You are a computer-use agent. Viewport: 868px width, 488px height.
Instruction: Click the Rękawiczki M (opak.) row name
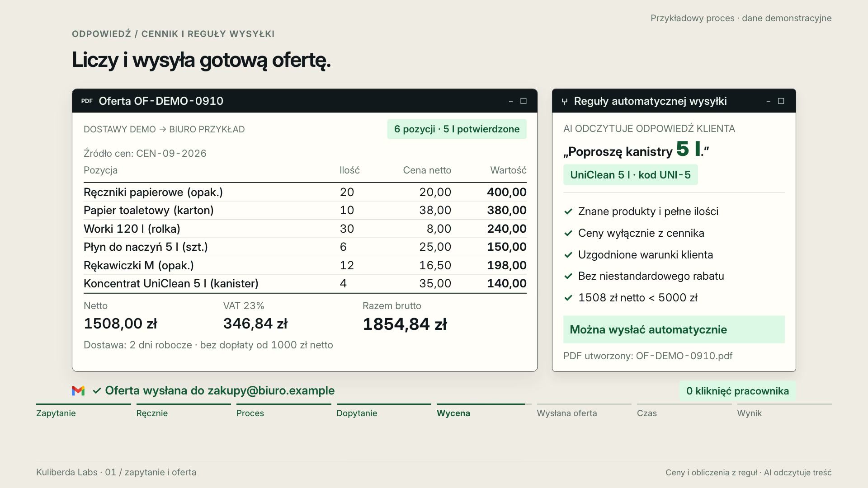pyautogui.click(x=139, y=265)
